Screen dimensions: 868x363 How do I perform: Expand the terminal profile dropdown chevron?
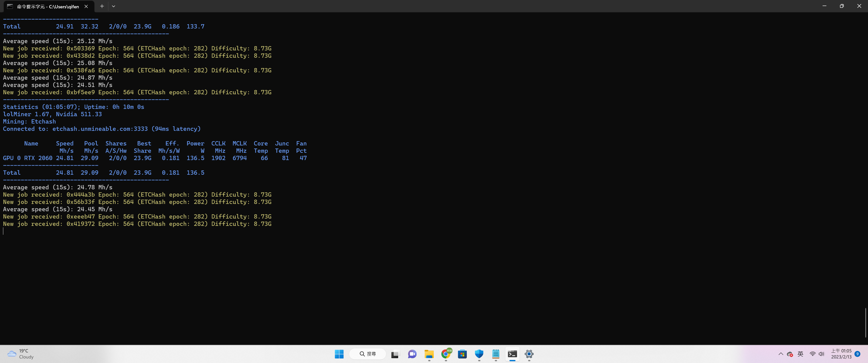coord(114,6)
